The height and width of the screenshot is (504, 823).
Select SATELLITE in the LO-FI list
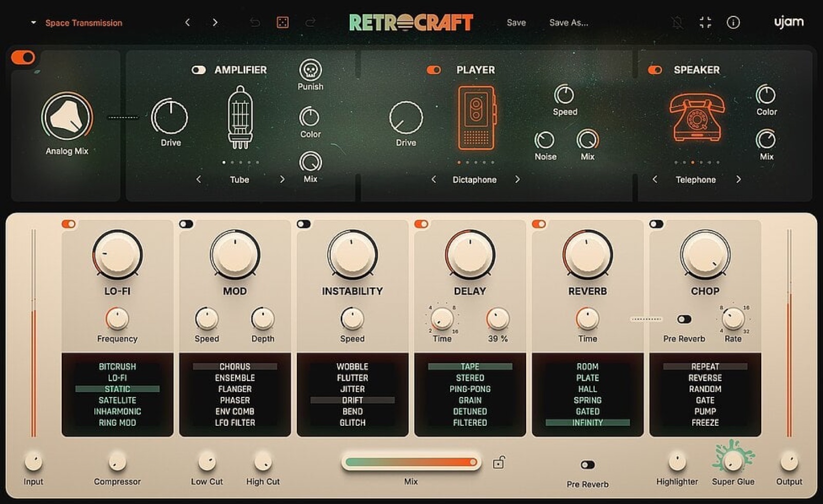[117, 400]
